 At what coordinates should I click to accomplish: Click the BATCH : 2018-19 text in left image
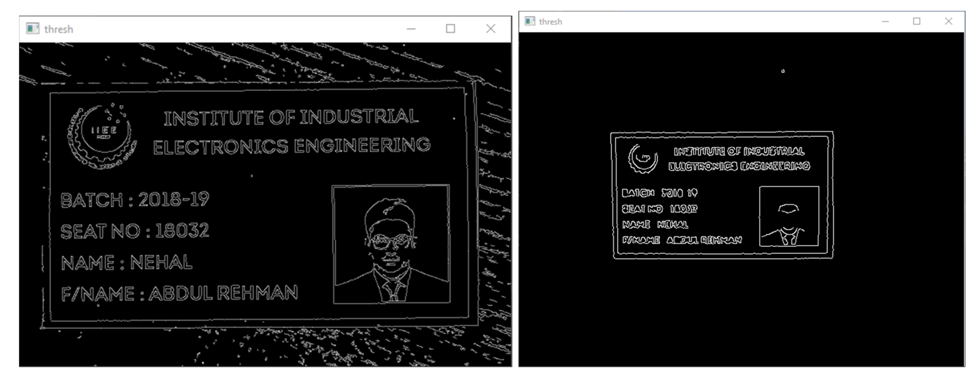135,200
